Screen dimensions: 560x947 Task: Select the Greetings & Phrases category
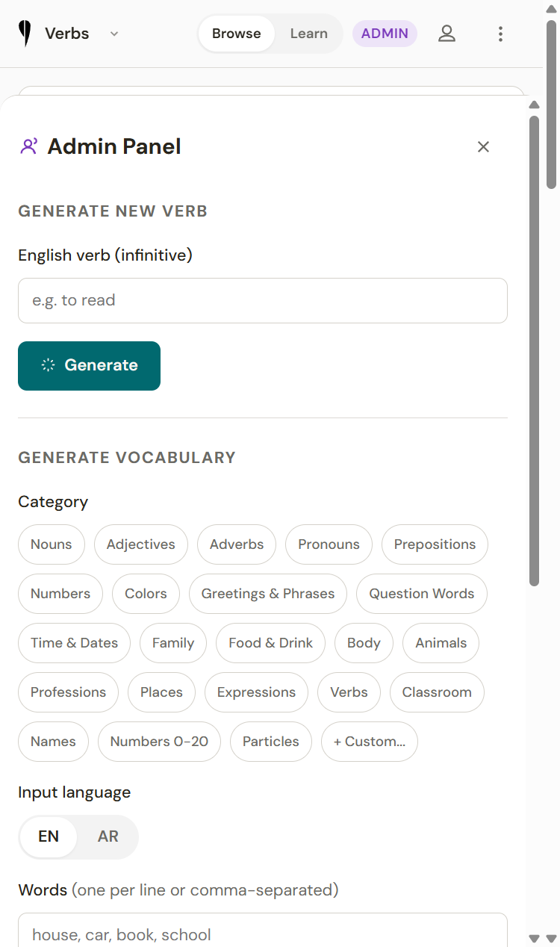(268, 594)
